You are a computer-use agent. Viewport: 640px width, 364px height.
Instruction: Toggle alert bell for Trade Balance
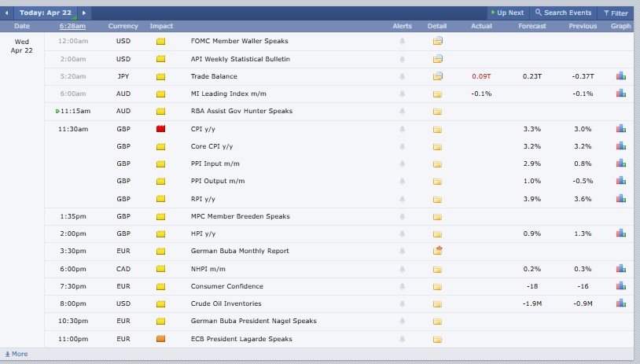402,76
